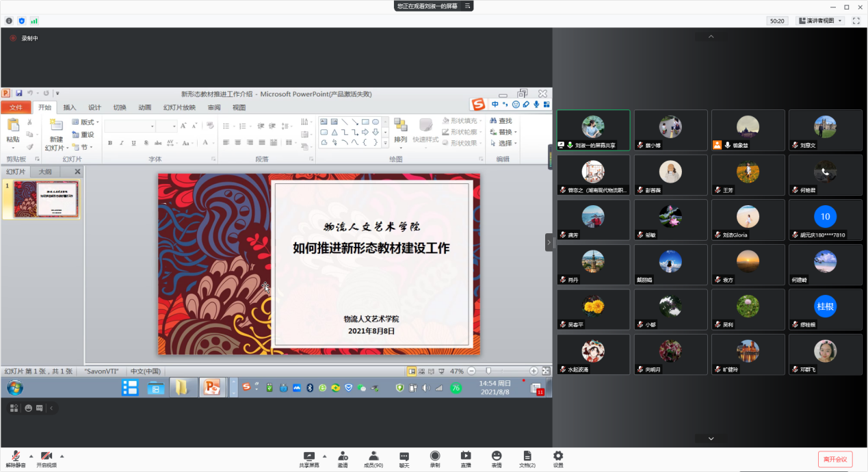This screenshot has width=868, height=472.
Task: Select participant tile 缪桂根
Action: [x=825, y=309]
